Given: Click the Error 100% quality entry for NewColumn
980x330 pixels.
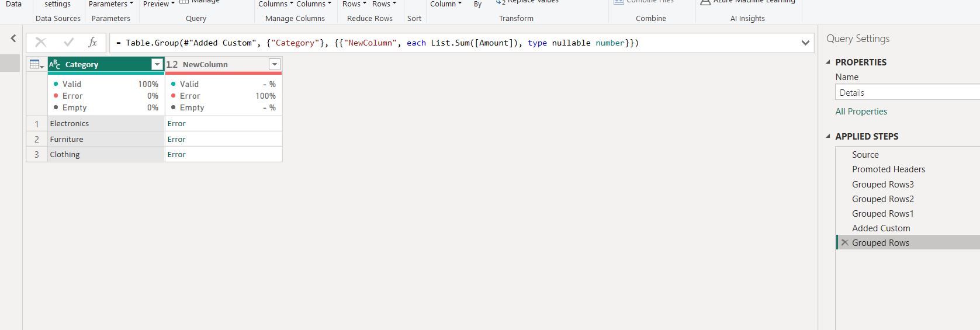Looking at the screenshot, I should 224,96.
